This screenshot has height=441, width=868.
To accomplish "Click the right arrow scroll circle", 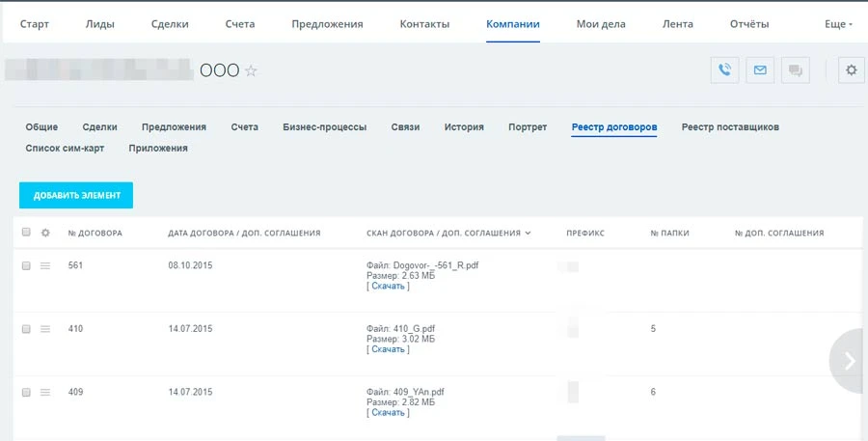I will click(849, 361).
